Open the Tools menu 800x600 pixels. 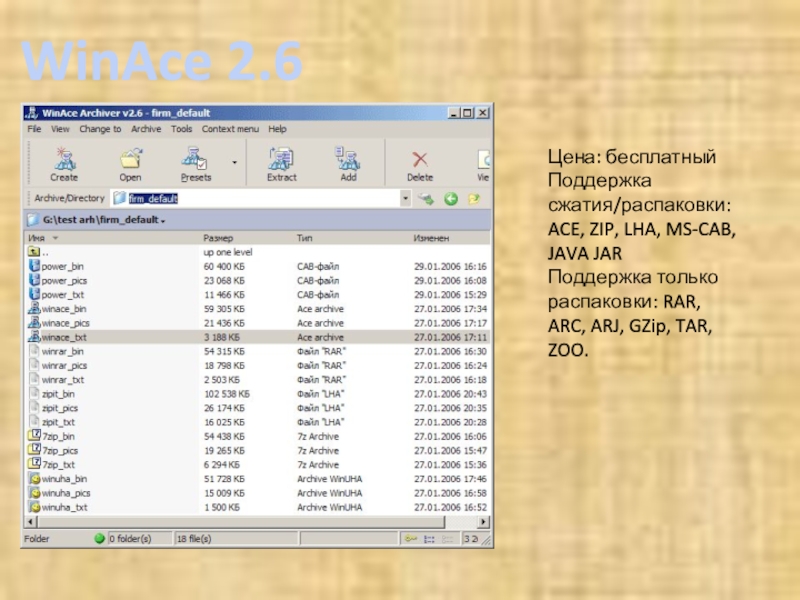coord(181,129)
